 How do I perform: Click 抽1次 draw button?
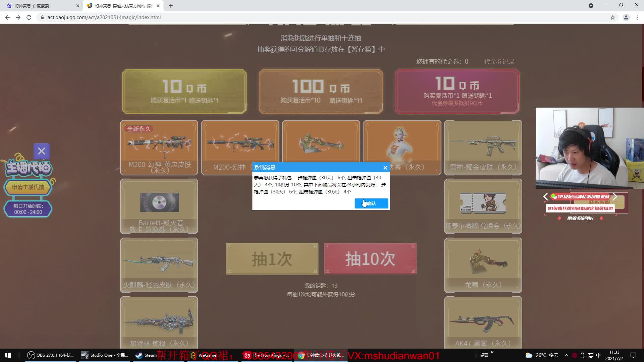point(272,259)
